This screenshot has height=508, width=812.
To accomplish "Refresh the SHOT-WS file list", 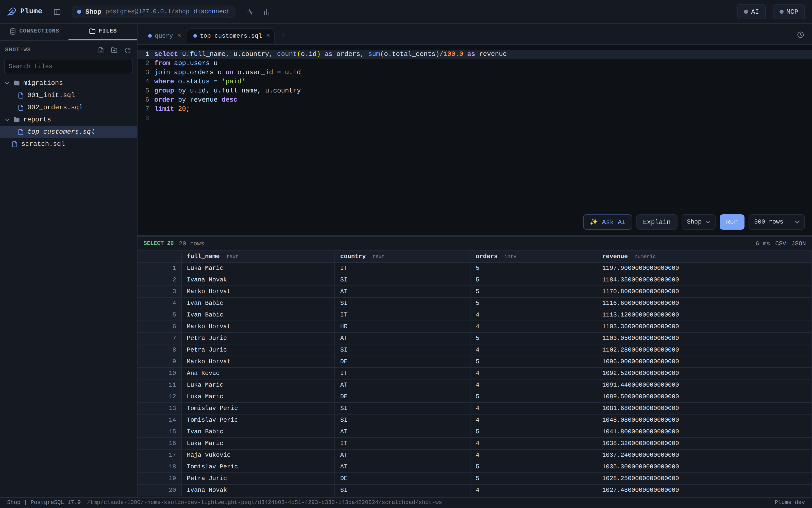I will [x=127, y=50].
